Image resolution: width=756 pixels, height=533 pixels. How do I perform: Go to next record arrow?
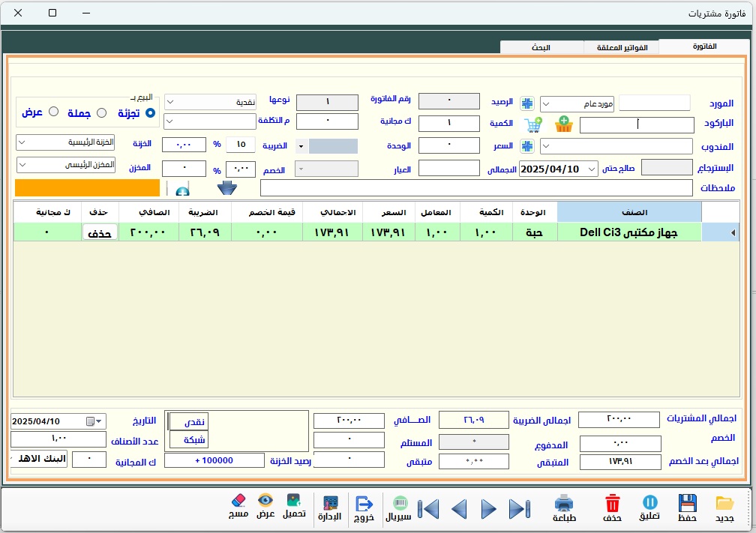click(489, 509)
